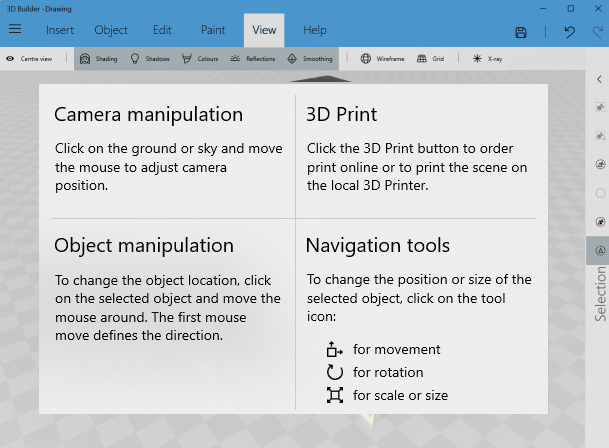609x448 pixels.
Task: Enable X-ray mode
Action: pos(488,59)
